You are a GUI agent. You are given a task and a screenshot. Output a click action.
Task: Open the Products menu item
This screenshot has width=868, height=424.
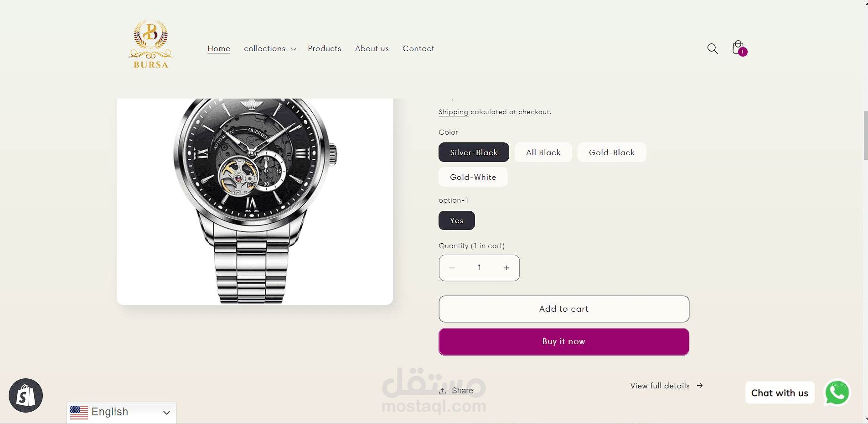click(x=325, y=48)
